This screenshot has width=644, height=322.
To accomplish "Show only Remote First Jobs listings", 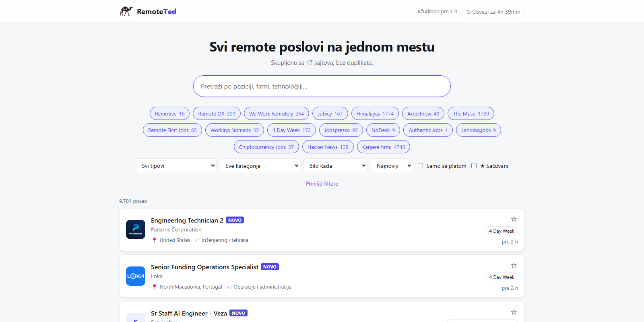I will [x=172, y=130].
